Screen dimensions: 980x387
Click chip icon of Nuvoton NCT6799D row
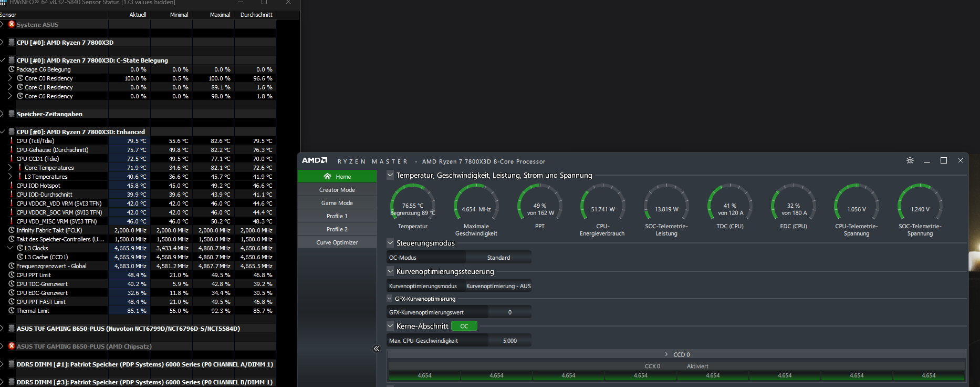point(12,328)
